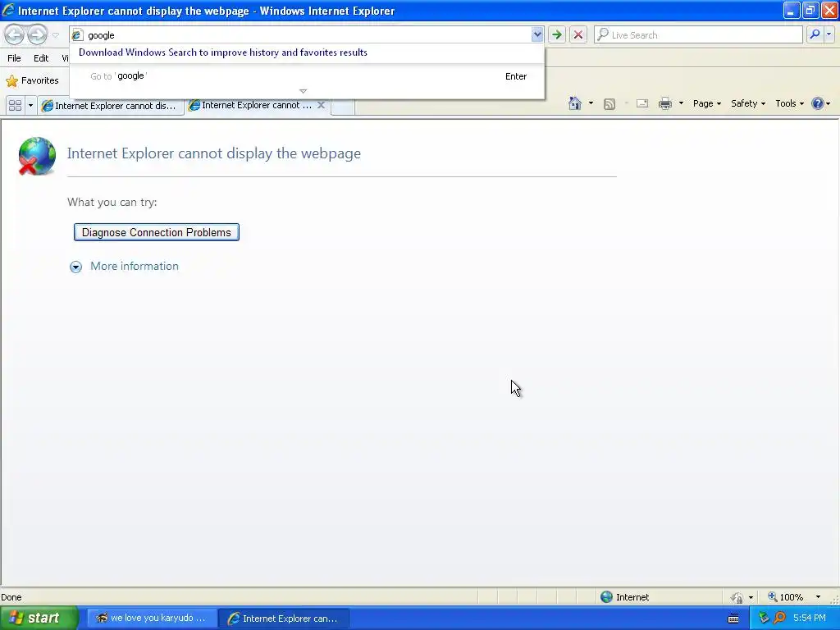Open the Home button dropdown arrow
The image size is (840, 630).
tap(591, 103)
